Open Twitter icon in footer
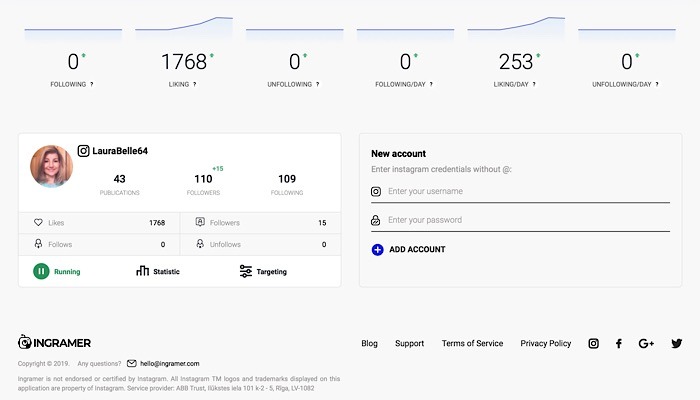This screenshot has height=400, width=700. 677,343
